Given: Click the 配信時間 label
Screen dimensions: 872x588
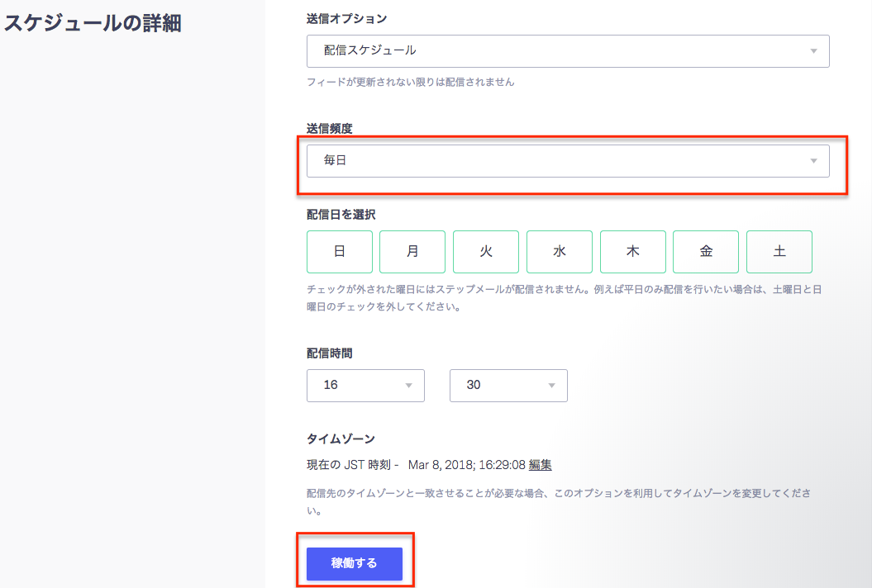Looking at the screenshot, I should click(x=329, y=353).
